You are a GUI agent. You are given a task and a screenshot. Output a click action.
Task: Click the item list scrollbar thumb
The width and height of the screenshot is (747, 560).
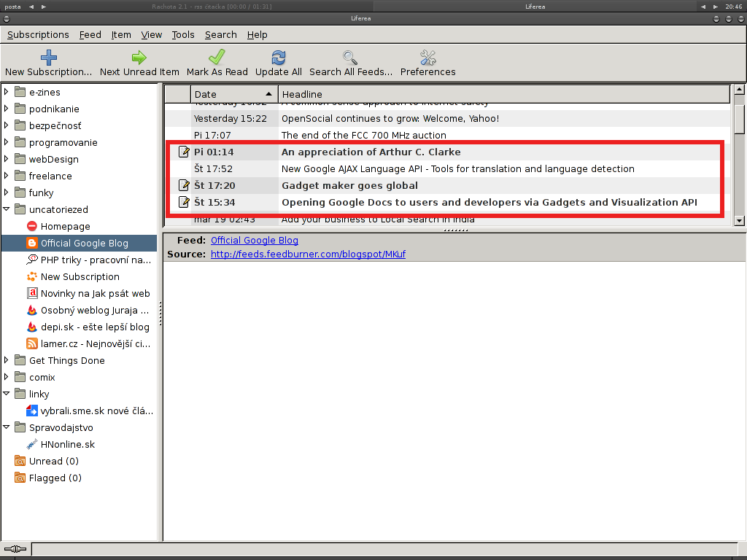(740, 119)
